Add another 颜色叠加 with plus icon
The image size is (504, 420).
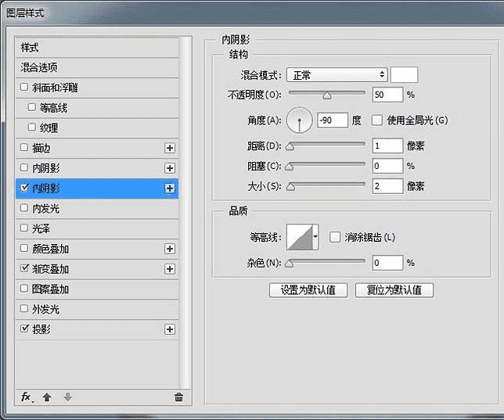point(170,249)
